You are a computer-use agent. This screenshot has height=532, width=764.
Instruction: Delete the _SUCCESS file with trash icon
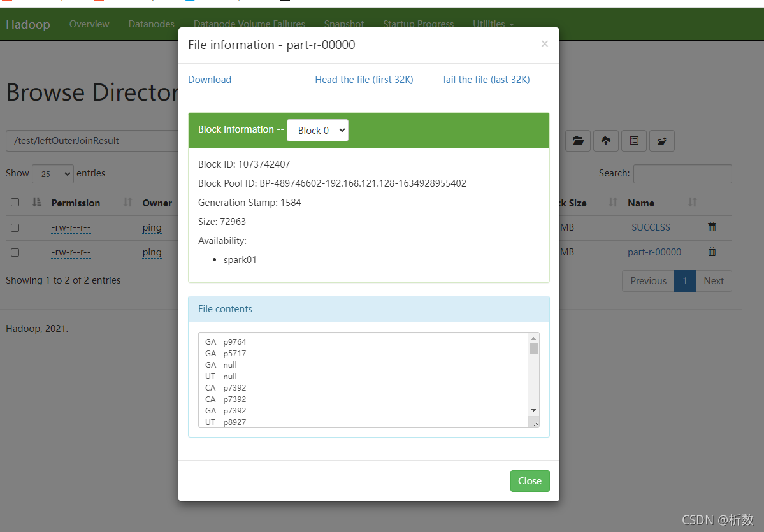tap(712, 227)
